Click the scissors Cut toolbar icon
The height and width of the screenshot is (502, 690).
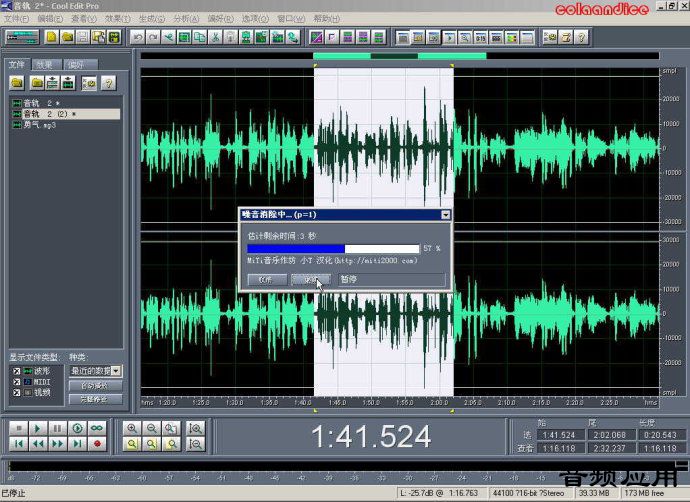click(215, 37)
